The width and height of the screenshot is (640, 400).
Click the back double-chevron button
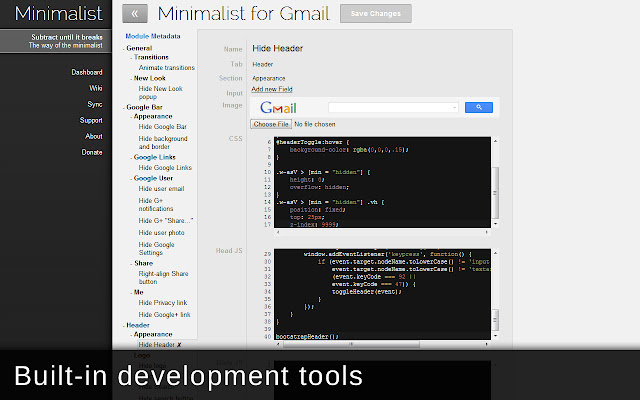135,14
